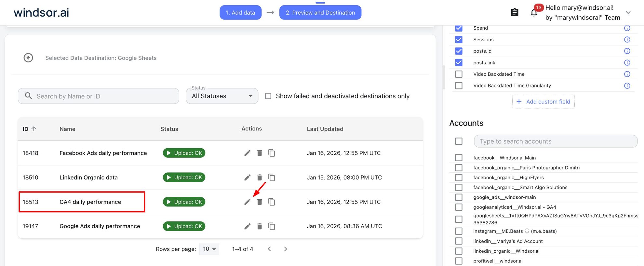Image resolution: width=644 pixels, height=266 pixels.
Task: Click the Name column header
Action: (67, 129)
